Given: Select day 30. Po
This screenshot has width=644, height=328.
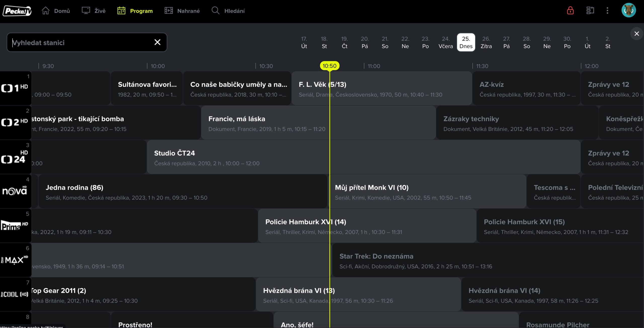Looking at the screenshot, I should click(567, 42).
